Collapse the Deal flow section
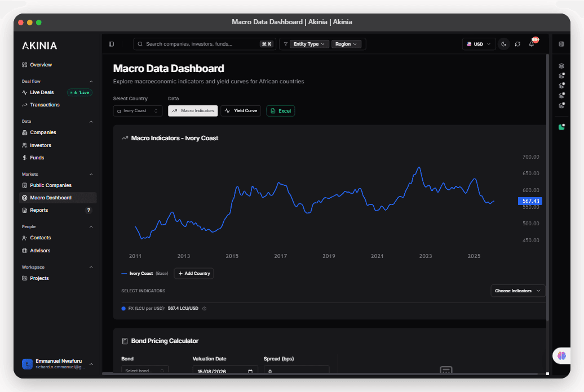The height and width of the screenshot is (392, 584). pyautogui.click(x=91, y=82)
